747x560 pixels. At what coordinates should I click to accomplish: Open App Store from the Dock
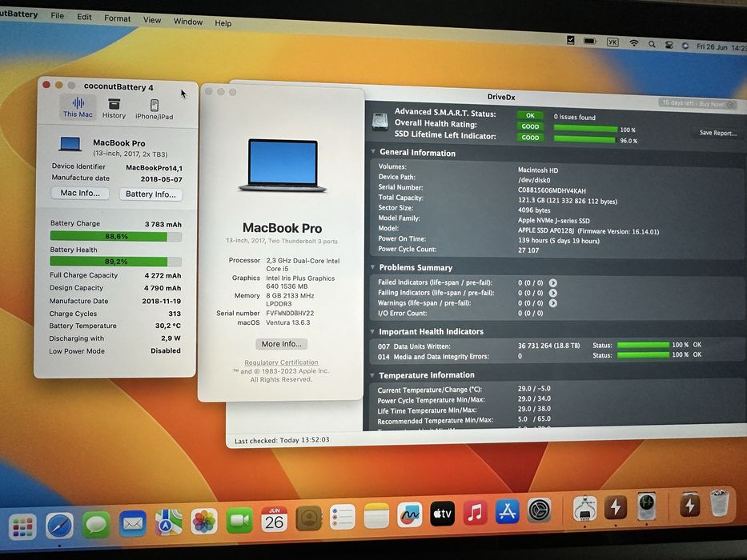507,511
